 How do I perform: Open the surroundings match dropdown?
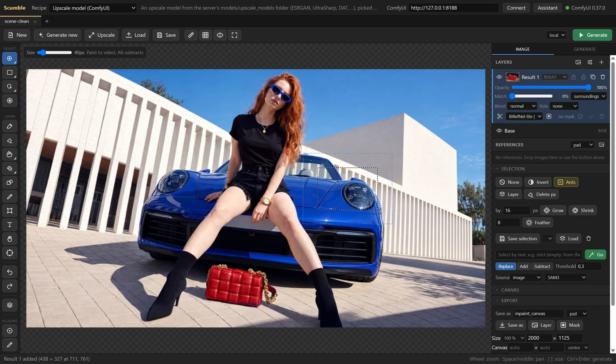589,96
